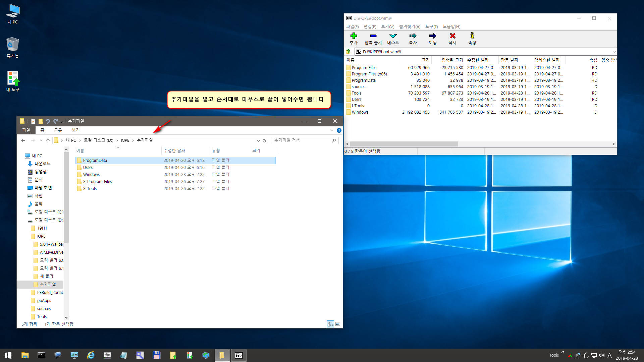Go up one folder level in 7-Zip

click(x=348, y=52)
